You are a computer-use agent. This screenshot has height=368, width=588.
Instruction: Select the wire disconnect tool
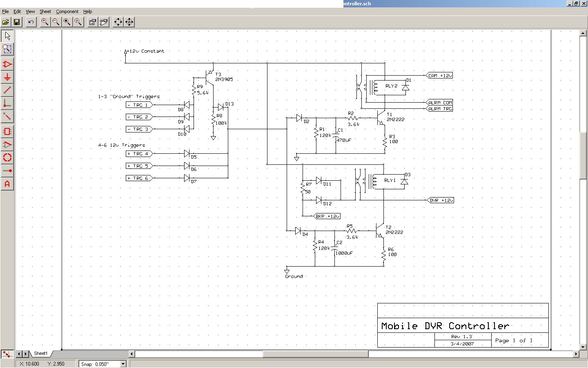[7, 117]
